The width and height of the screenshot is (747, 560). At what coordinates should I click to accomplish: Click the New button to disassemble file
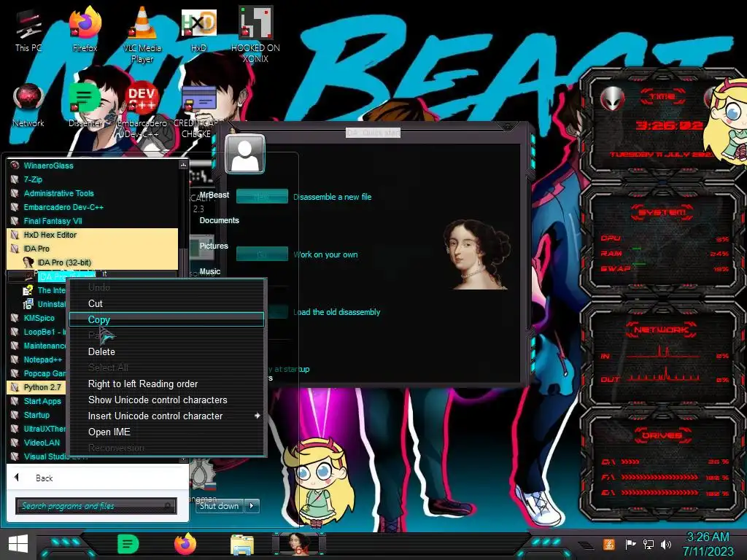262,196
